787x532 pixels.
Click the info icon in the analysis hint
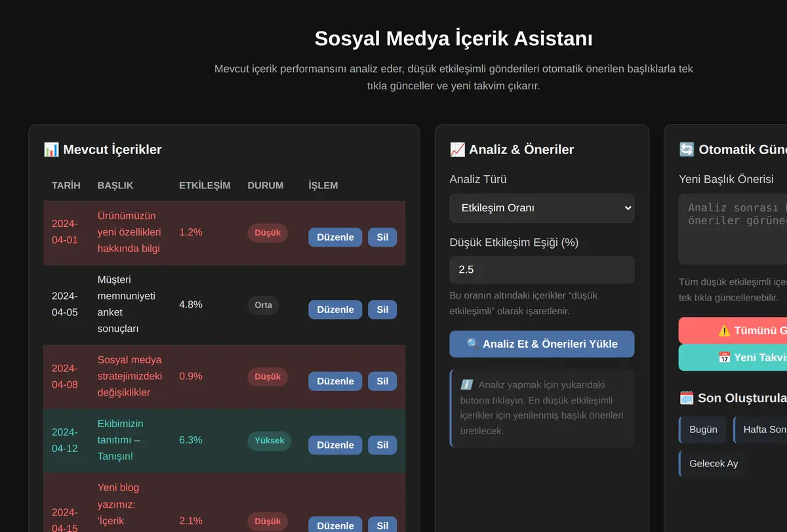pyautogui.click(x=467, y=385)
